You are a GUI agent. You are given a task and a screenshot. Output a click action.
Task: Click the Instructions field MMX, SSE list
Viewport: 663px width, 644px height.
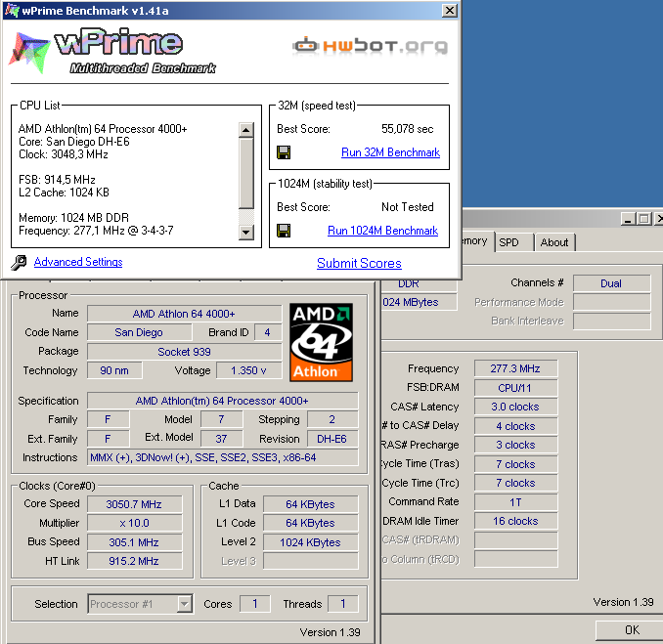(x=222, y=457)
